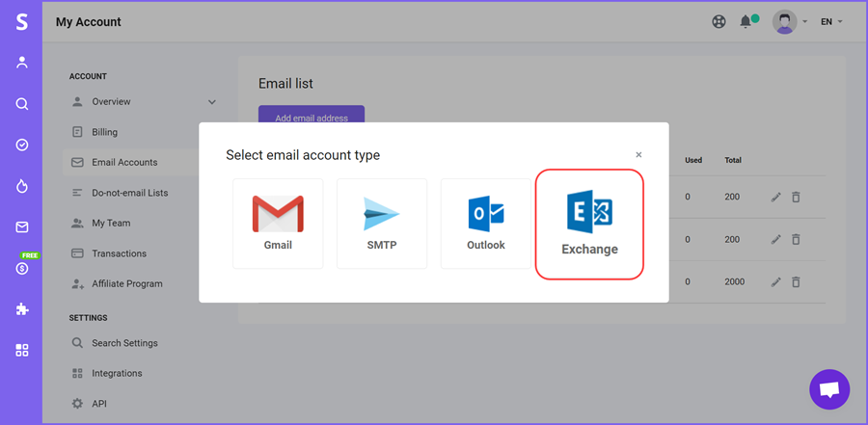Open the envelope icon in left sidebar
Image resolution: width=868 pixels, height=425 pixels.
tap(21, 227)
